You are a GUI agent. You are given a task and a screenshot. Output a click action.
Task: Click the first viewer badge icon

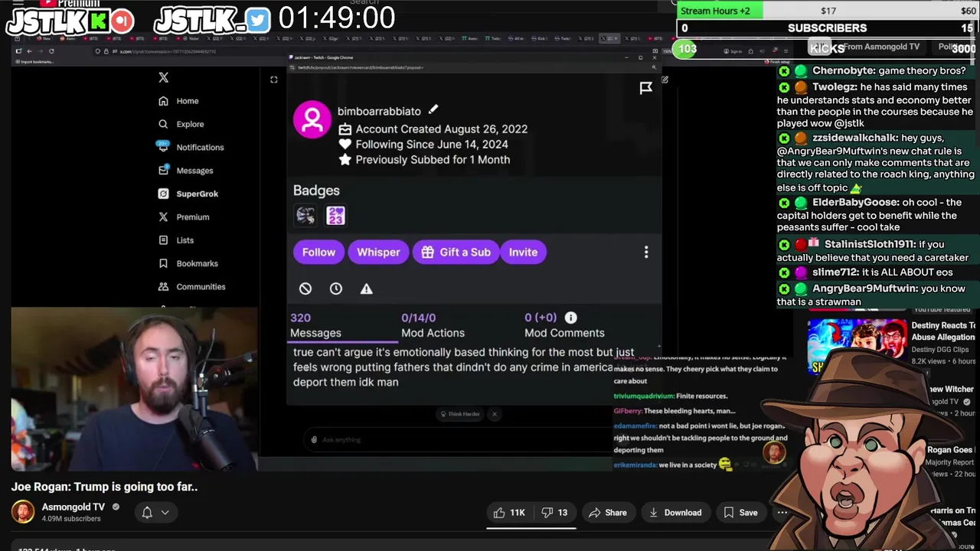[x=305, y=216]
